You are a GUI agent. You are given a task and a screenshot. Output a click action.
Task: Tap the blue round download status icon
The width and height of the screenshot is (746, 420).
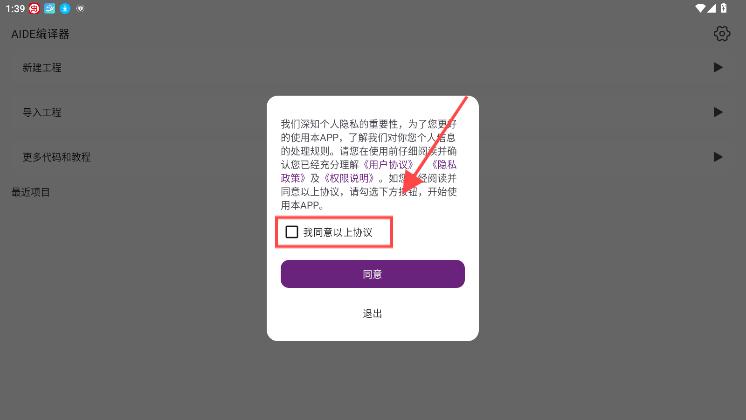(x=65, y=8)
